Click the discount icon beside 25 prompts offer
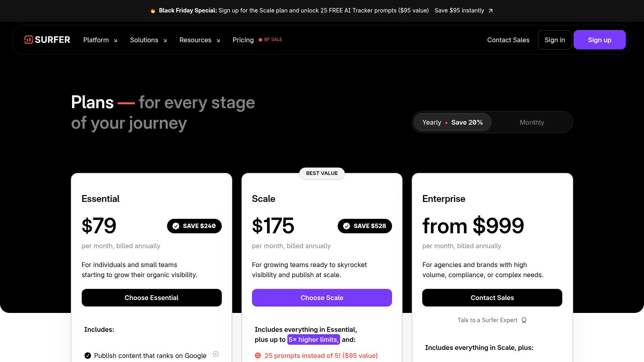Viewport: 644px width, 362px height. 258,356
